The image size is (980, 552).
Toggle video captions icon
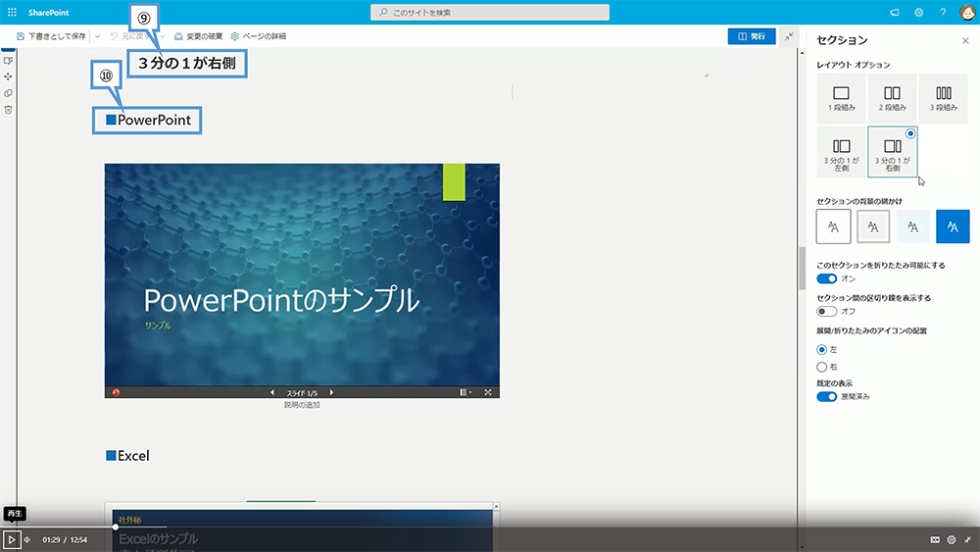pos(934,539)
